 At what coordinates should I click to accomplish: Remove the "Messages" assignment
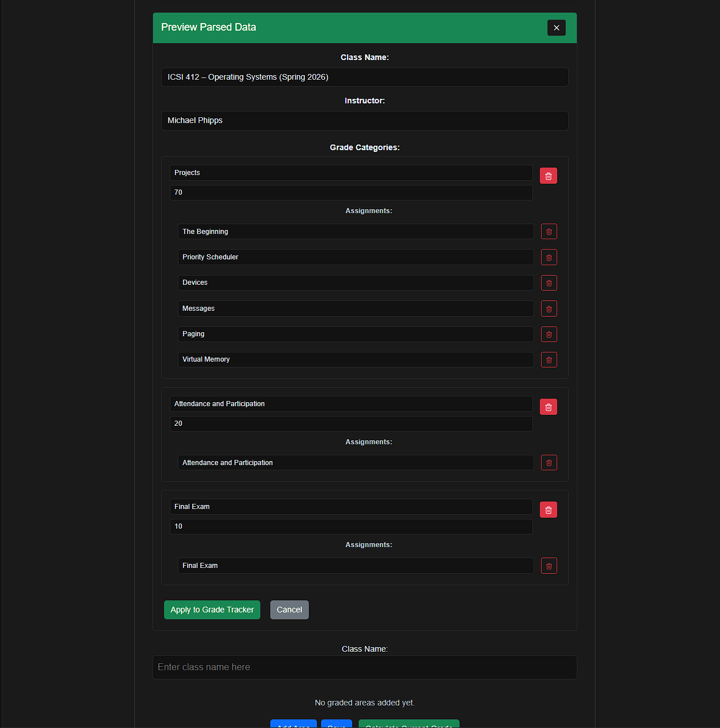point(549,309)
